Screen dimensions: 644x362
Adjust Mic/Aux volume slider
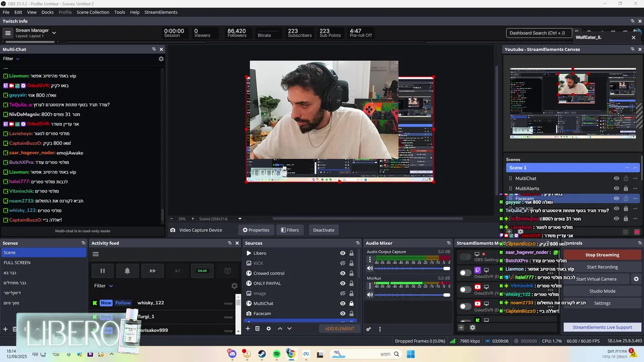[x=412, y=295]
